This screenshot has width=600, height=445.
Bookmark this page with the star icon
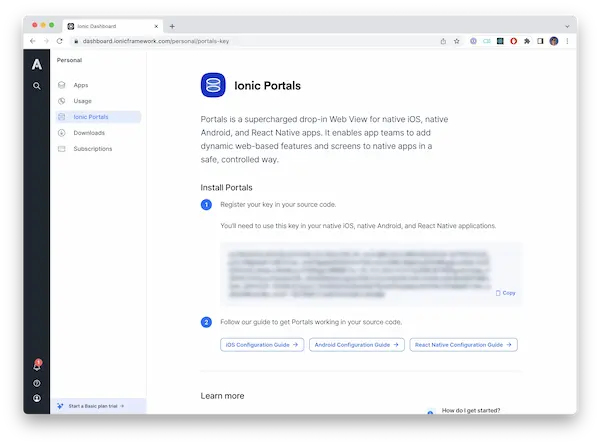click(457, 41)
